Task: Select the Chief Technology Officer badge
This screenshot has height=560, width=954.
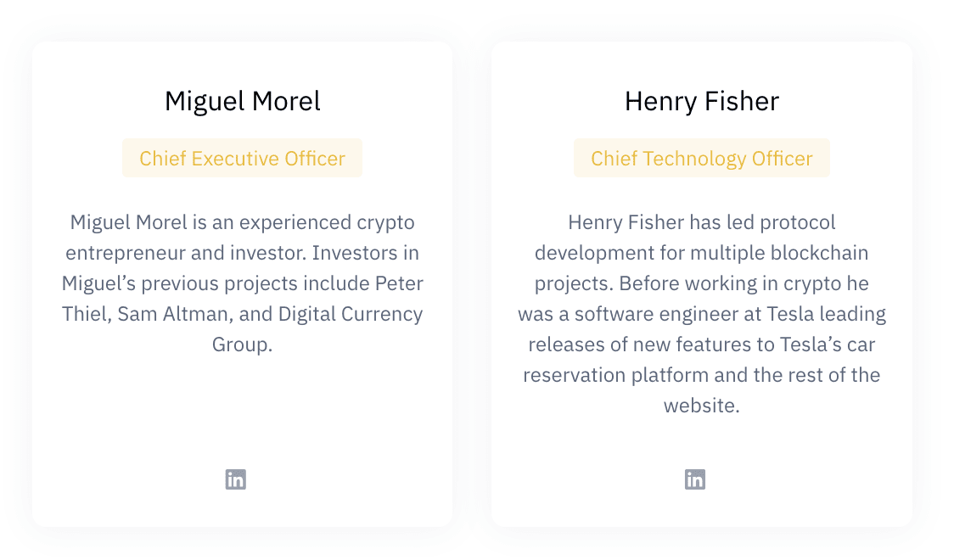Action: (702, 159)
